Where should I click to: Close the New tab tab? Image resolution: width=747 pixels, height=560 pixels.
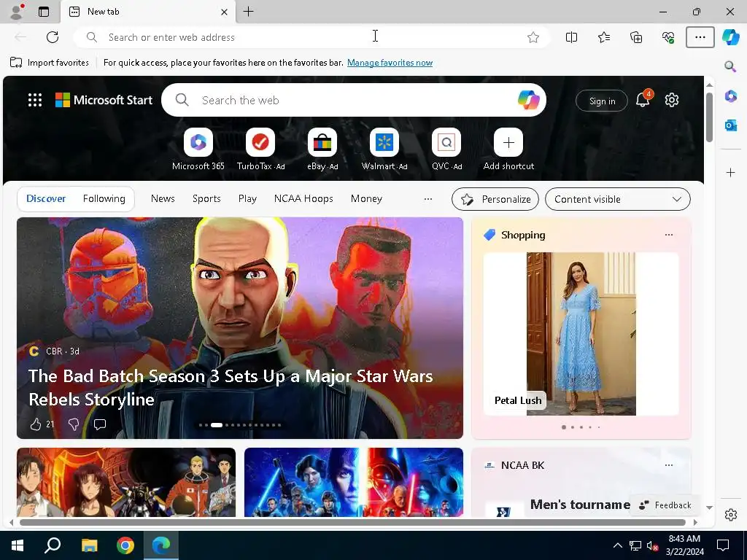225,12
